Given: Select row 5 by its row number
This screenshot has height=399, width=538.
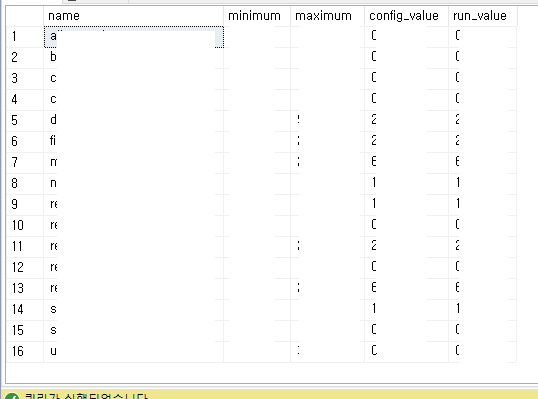Looking at the screenshot, I should coord(25,120).
